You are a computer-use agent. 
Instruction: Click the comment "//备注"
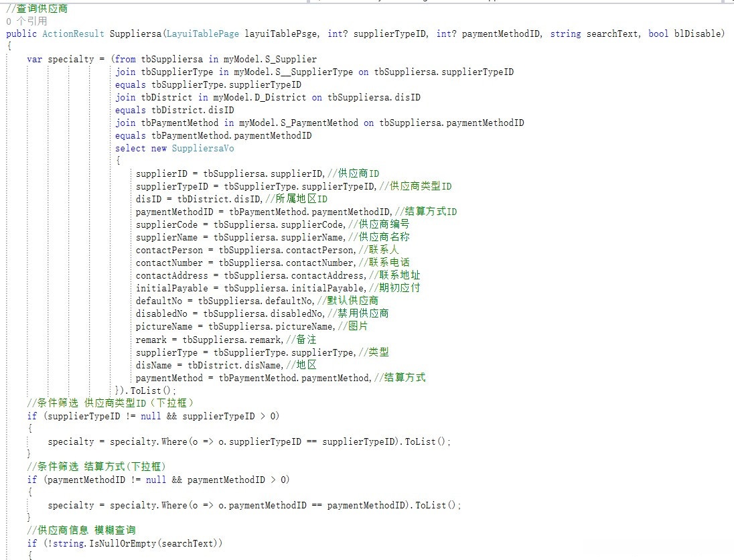click(x=301, y=340)
